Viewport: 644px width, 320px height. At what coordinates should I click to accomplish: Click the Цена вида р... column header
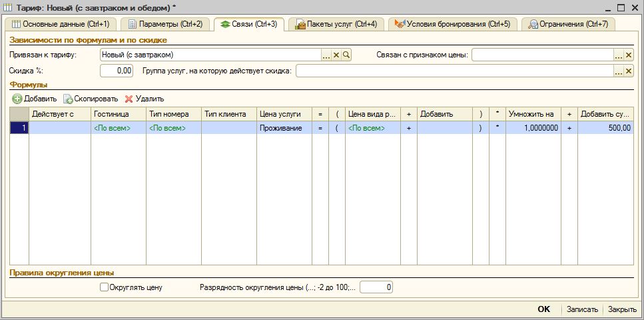373,115
